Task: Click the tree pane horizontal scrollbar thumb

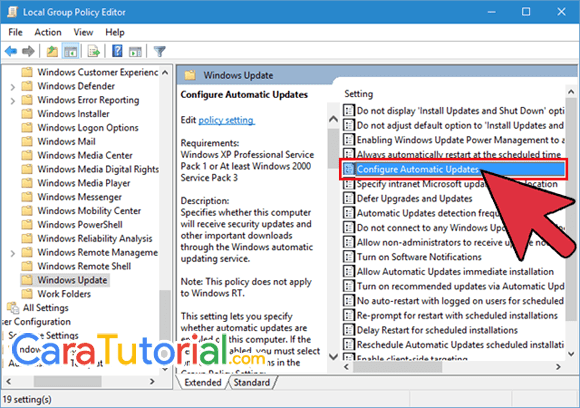Action: click(x=68, y=381)
